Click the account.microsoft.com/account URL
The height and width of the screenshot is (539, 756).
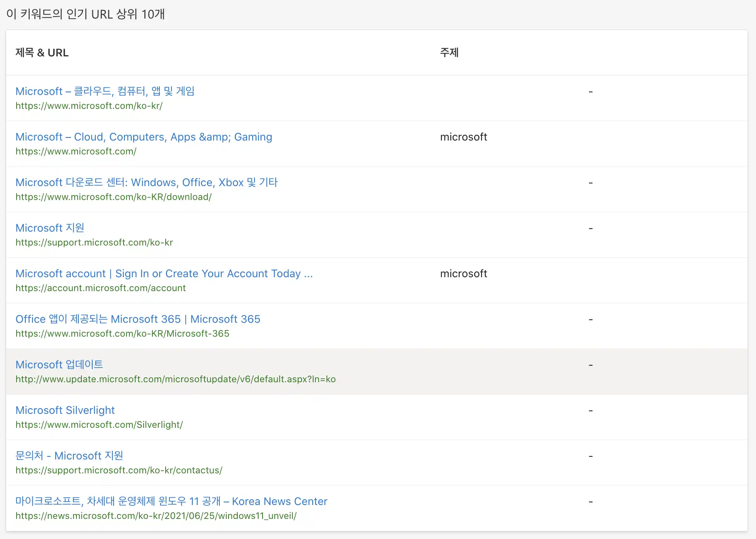coord(100,288)
